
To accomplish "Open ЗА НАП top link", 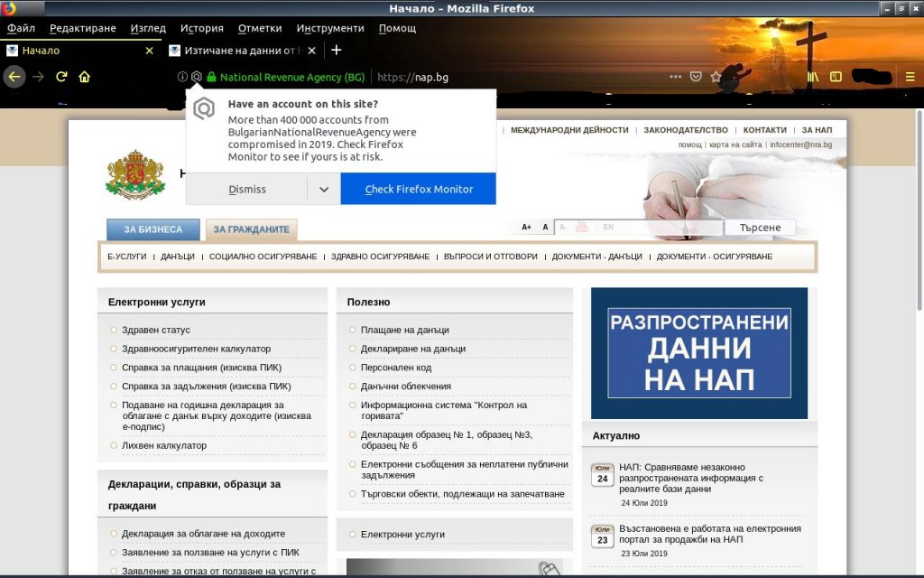I will (x=817, y=130).
